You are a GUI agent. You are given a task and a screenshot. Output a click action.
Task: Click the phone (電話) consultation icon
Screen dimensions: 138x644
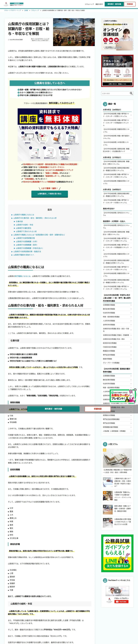tap(105, 40)
